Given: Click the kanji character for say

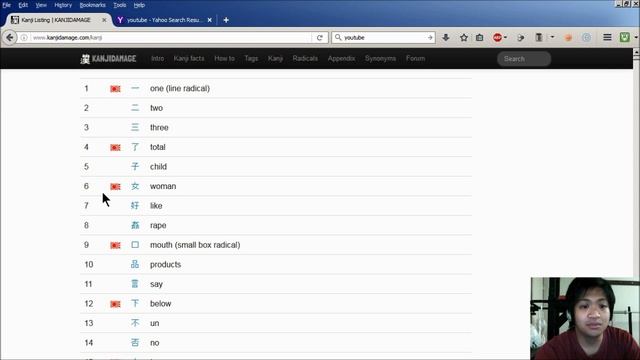Looking at the screenshot, I should (x=135, y=284).
